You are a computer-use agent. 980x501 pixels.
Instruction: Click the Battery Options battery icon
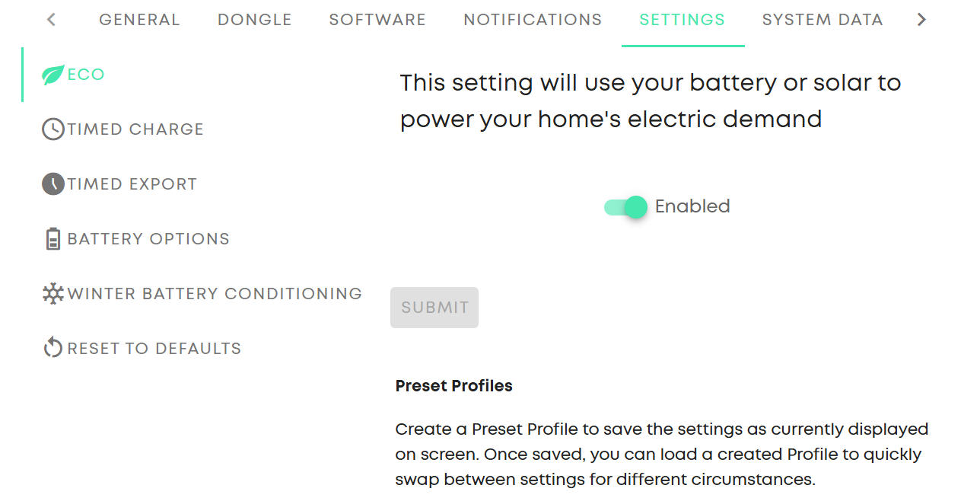pos(53,239)
